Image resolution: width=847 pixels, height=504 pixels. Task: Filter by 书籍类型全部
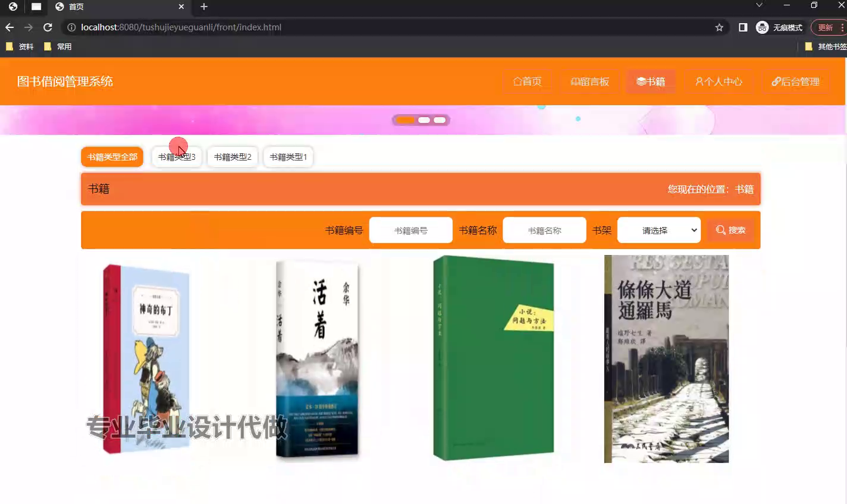click(112, 157)
